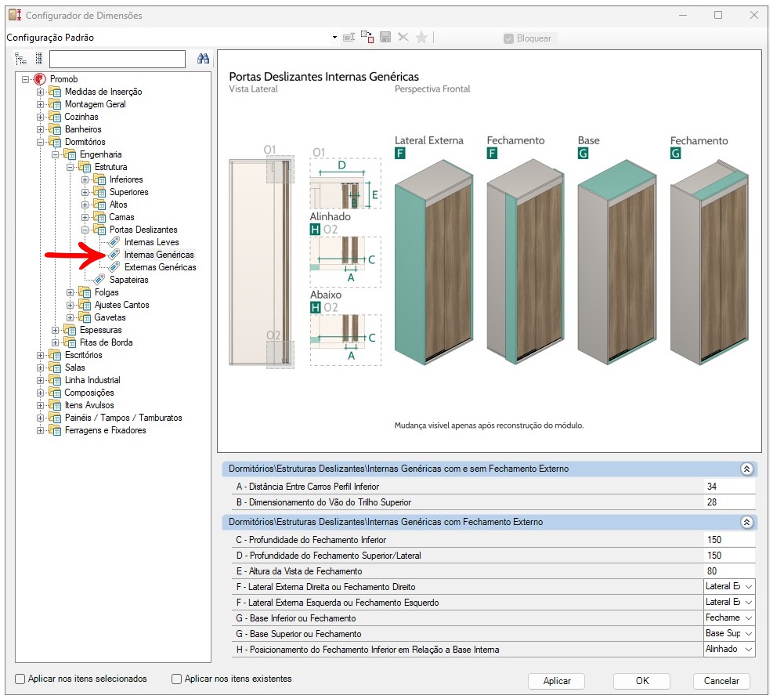Check 'Aplicar nos itens existentes' option
The height and width of the screenshot is (699, 784).
click(x=177, y=679)
